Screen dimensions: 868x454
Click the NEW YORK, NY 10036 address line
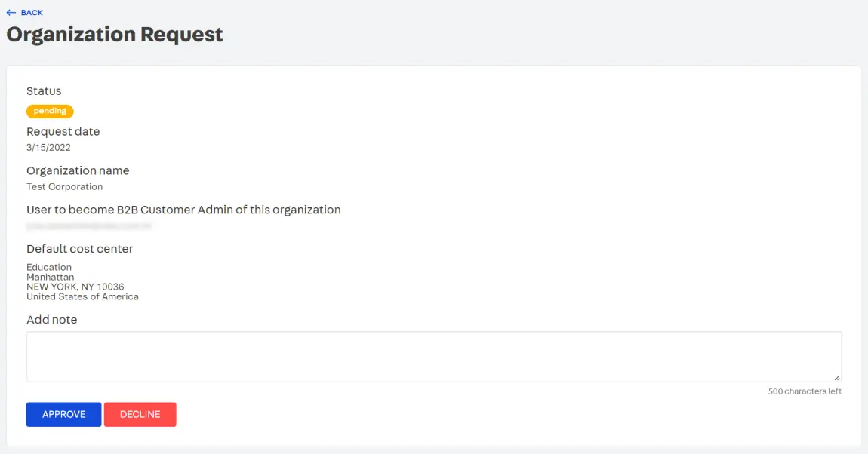coord(75,287)
